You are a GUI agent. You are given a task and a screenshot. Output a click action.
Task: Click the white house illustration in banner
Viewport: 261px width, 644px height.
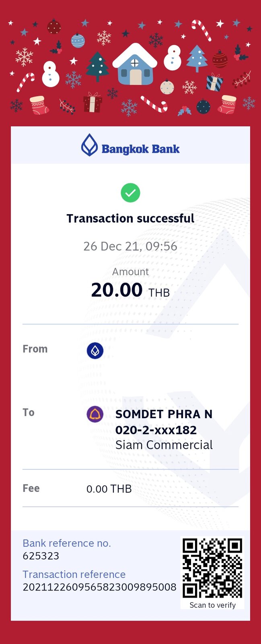point(135,64)
